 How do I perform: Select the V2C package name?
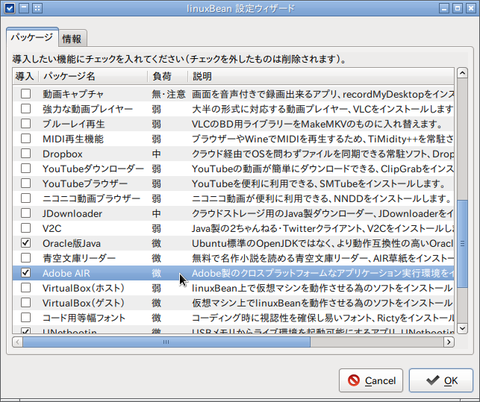[52, 229]
